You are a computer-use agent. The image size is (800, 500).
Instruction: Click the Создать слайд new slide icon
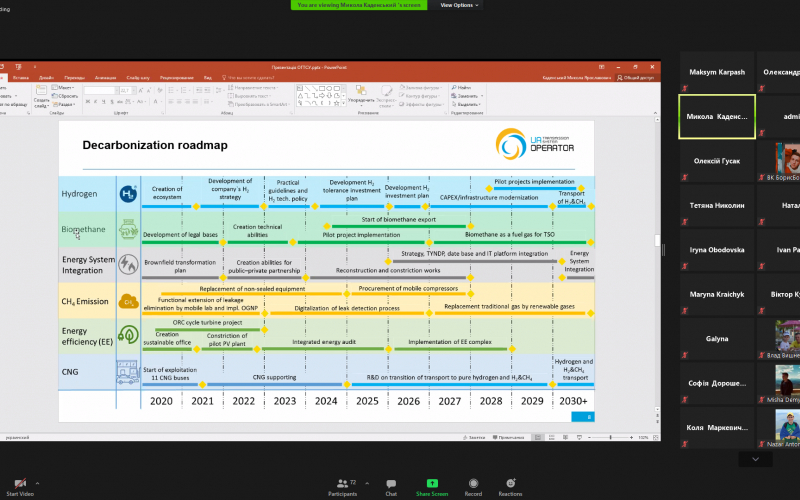(x=41, y=90)
